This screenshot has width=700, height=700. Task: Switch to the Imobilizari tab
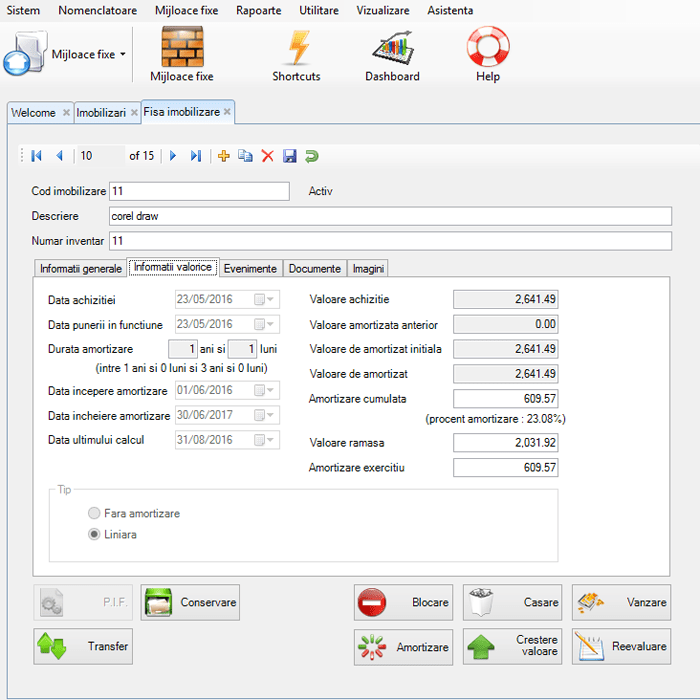pyautogui.click(x=101, y=112)
